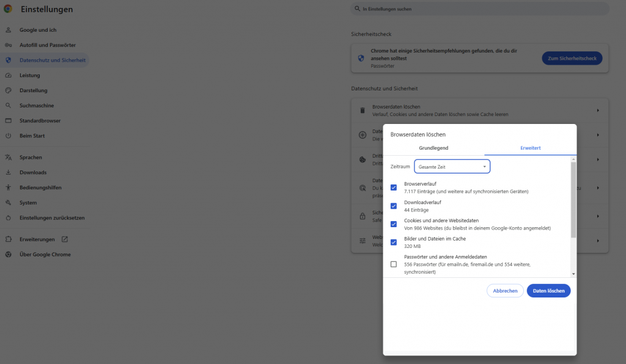Viewport: 626px width, 364px height.
Task: Select the Suchmaschine magnifier icon
Action: [9, 105]
